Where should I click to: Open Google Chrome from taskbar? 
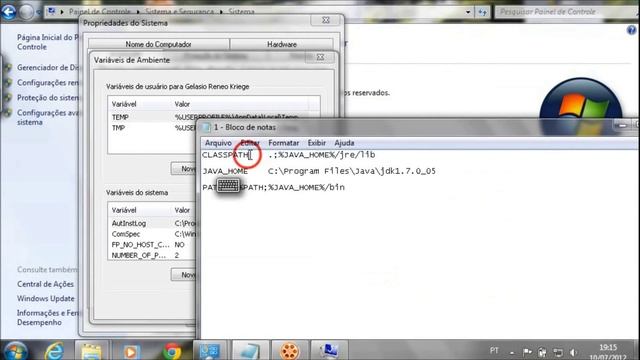tap(172, 351)
